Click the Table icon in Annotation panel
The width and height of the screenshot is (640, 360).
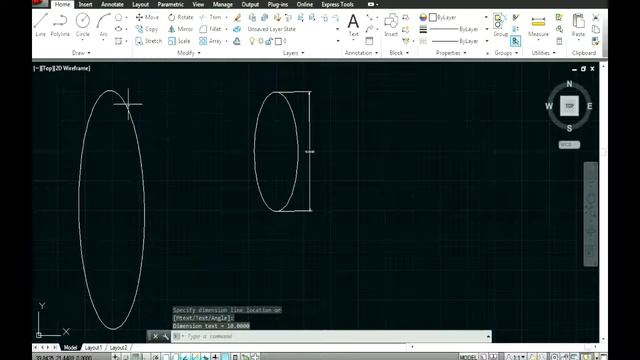[x=369, y=41]
